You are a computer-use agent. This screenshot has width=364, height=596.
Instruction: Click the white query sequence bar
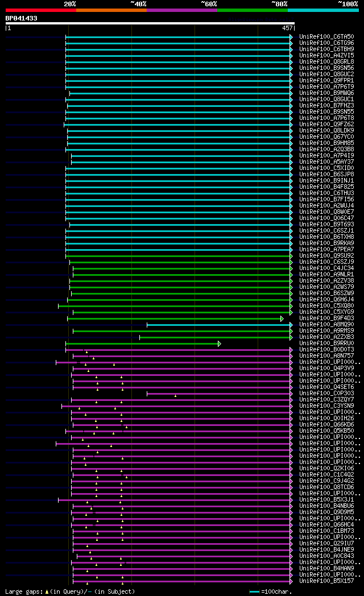tap(150, 23)
